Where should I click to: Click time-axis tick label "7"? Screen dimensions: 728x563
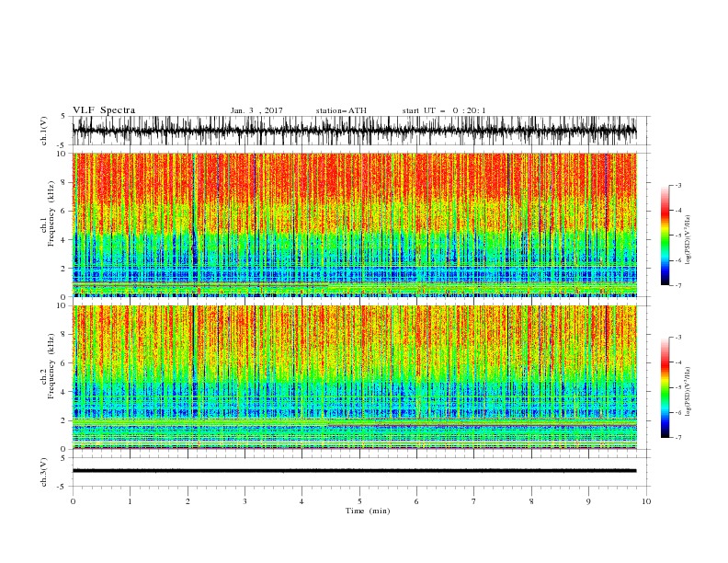point(474,501)
